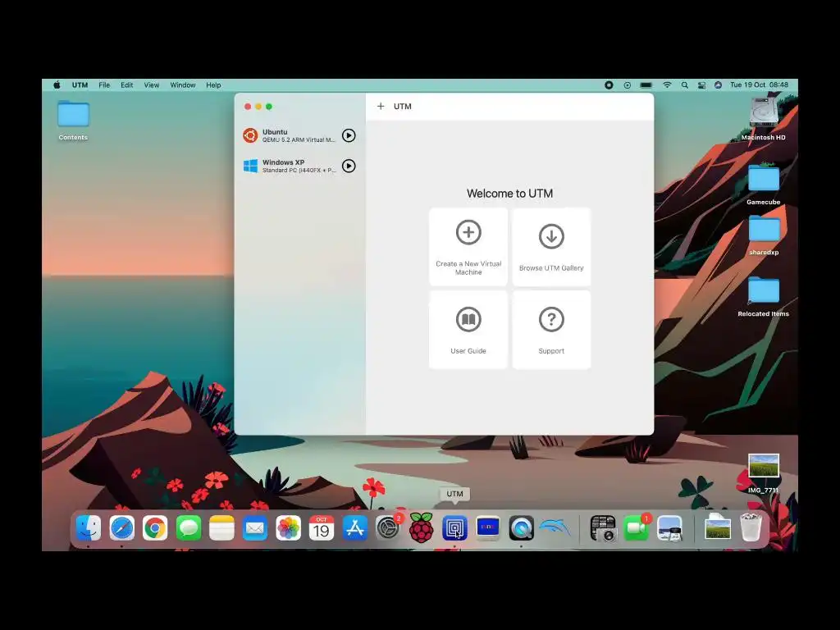Open Image Capture from the dock
Screen dimensions: 840x630
603,528
